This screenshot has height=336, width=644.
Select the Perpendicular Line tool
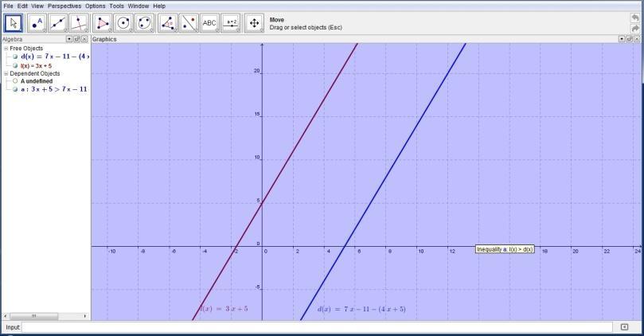(x=80, y=23)
